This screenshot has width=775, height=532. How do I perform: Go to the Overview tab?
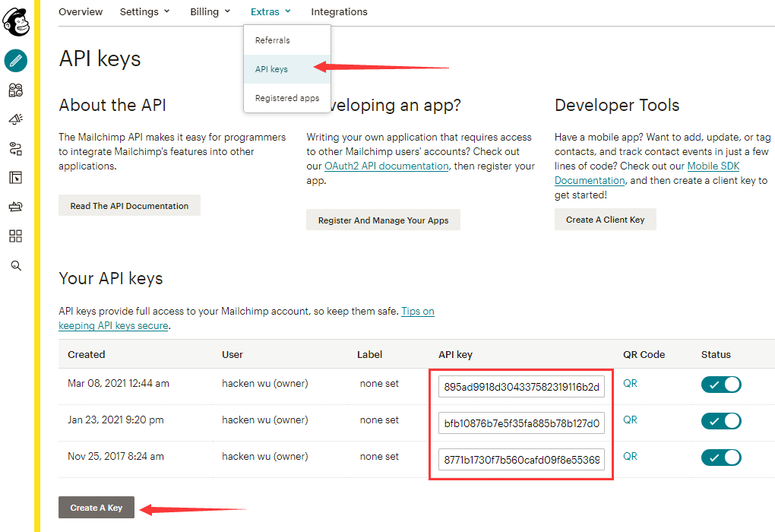(x=81, y=12)
